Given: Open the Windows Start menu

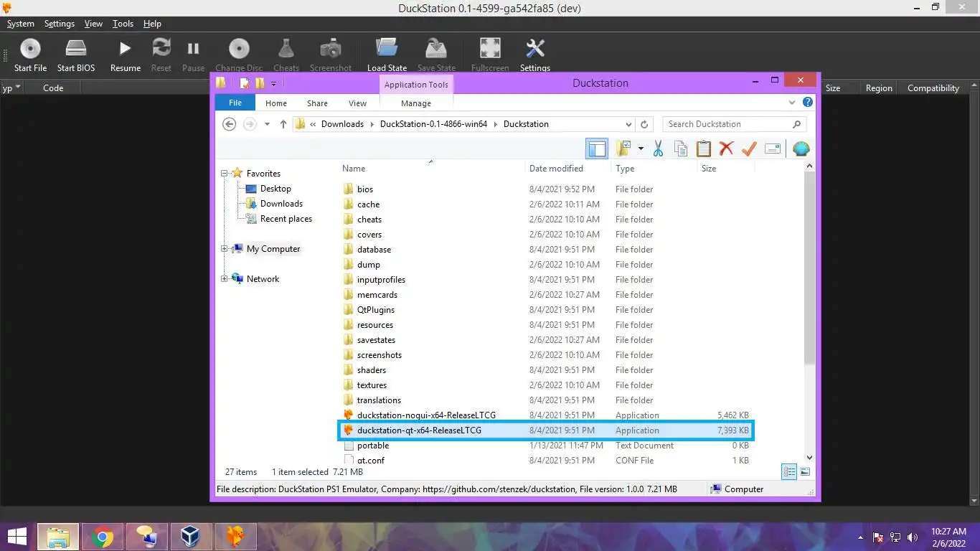Looking at the screenshot, I should [x=17, y=537].
